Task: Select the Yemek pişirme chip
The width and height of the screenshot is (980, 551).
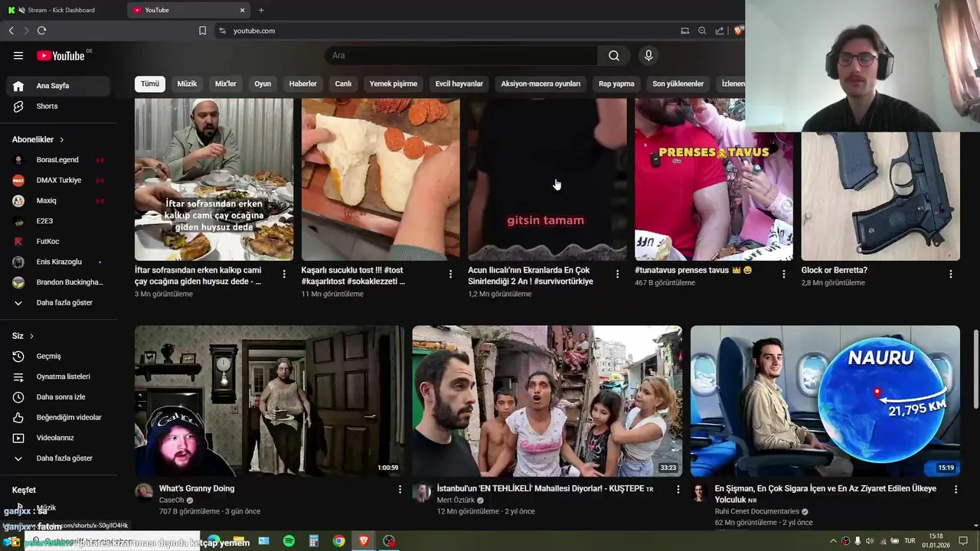Action: [394, 83]
